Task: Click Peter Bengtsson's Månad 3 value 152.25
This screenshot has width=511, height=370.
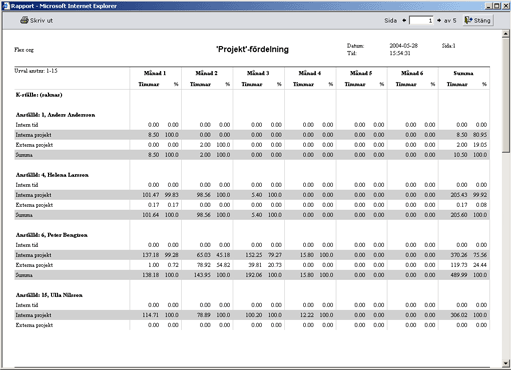Action: pyautogui.click(x=254, y=255)
